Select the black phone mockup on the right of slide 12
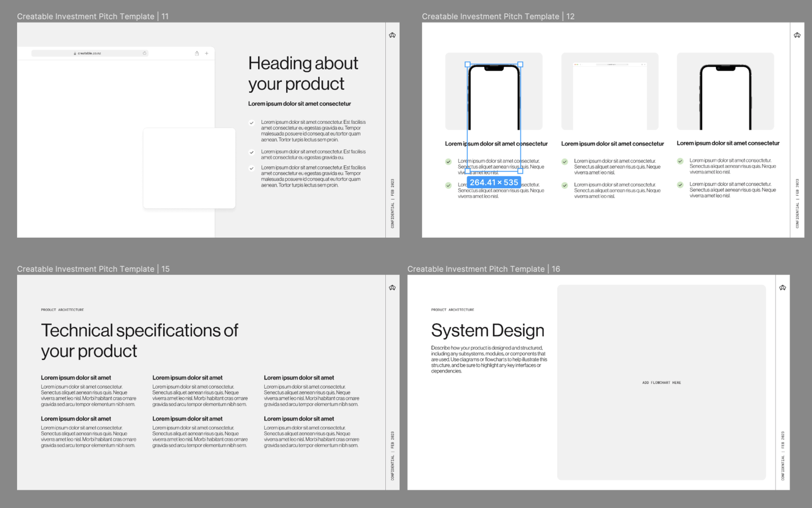The height and width of the screenshot is (508, 812). (x=725, y=97)
